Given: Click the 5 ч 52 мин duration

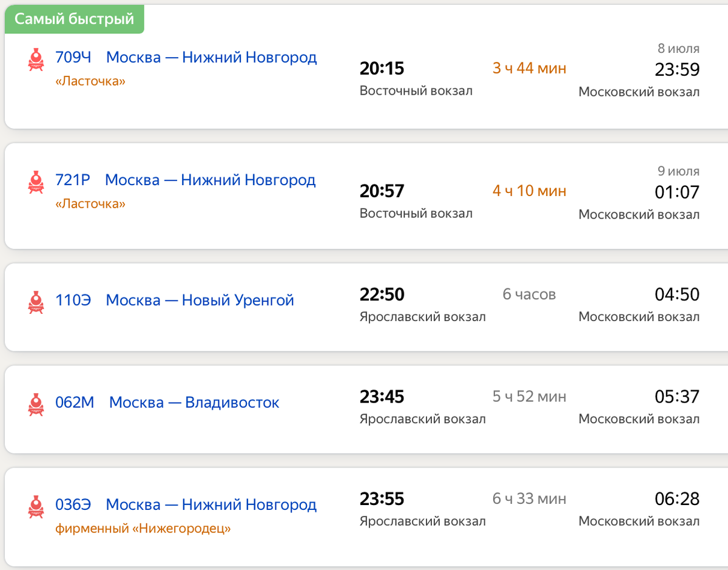Looking at the screenshot, I should click(x=529, y=397).
